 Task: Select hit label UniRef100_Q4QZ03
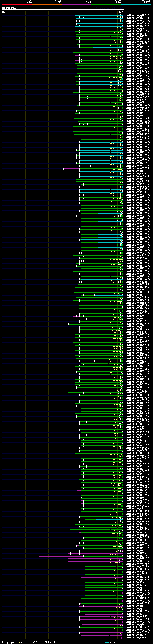point(137,361)
